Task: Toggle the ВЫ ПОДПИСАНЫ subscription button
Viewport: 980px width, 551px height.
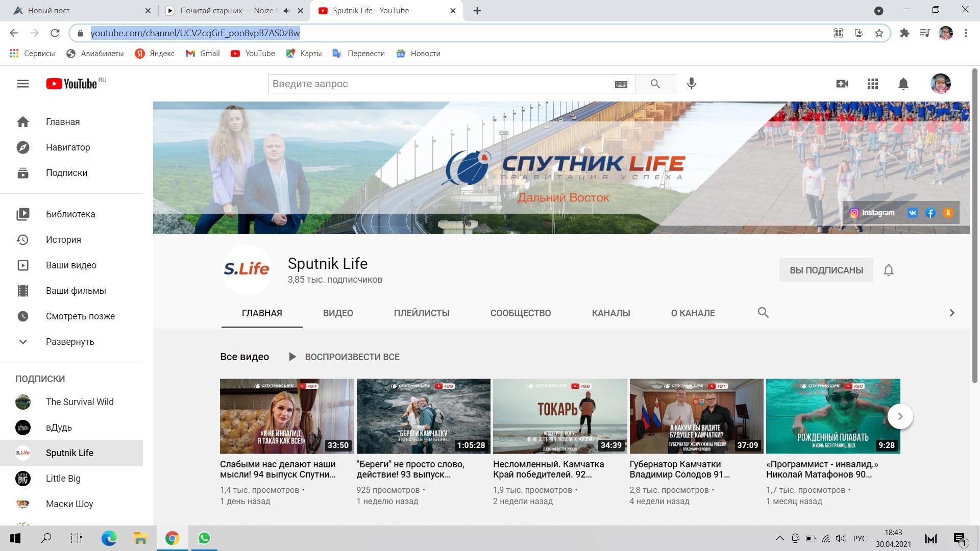Action: pyautogui.click(x=826, y=270)
